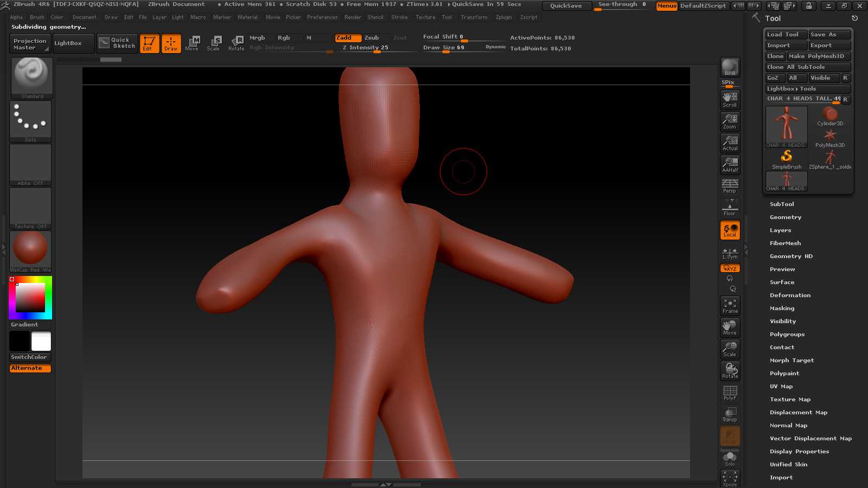Toggle PolyF polyframe display
The image size is (868, 488).
(730, 393)
